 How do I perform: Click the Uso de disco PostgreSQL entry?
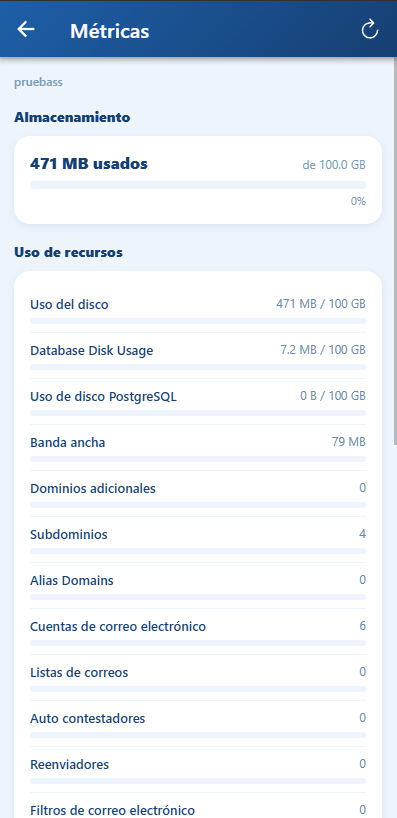[198, 402]
